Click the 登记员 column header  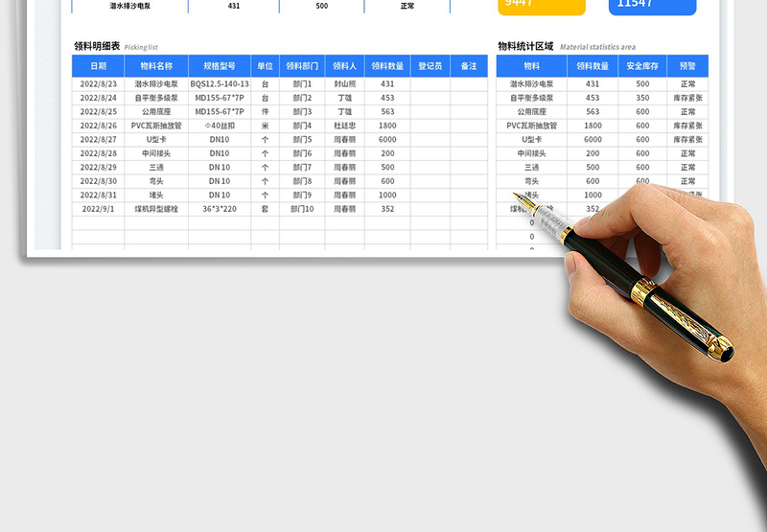coord(431,66)
